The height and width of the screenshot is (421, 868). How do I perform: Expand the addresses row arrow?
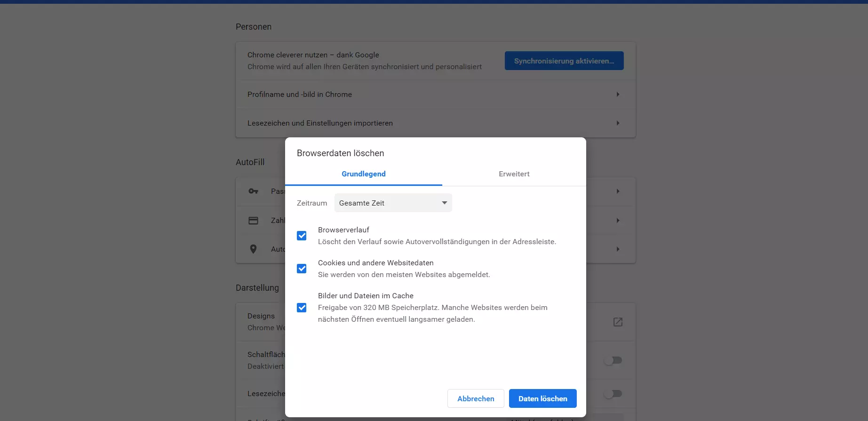(x=618, y=249)
